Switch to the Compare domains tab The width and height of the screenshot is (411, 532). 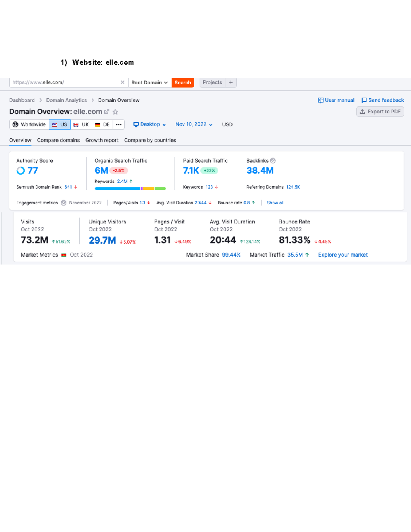[58, 140]
